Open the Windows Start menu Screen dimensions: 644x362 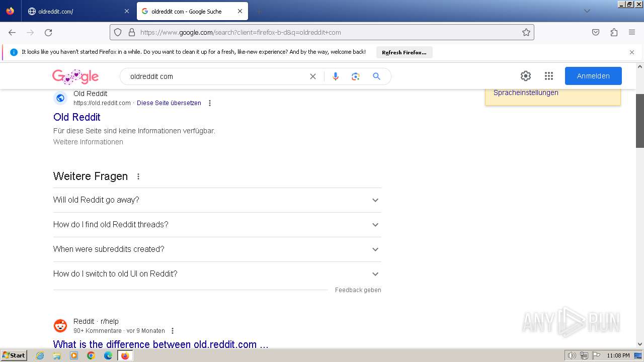(14, 355)
